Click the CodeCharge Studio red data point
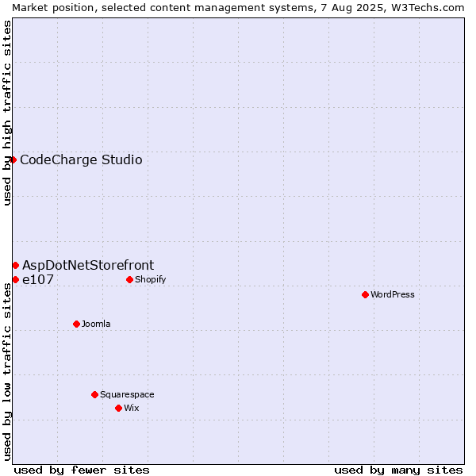The height and width of the screenshot is (476, 476). (13, 159)
